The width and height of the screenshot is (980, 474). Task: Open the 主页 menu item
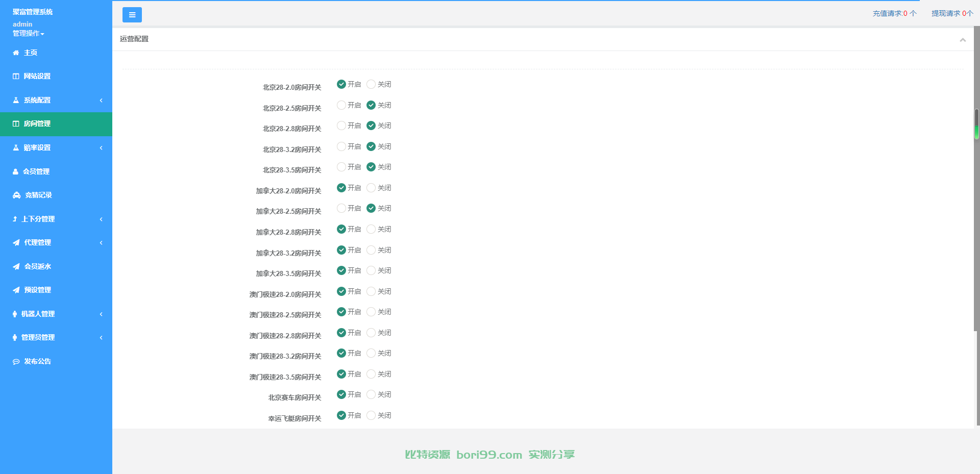[56, 53]
